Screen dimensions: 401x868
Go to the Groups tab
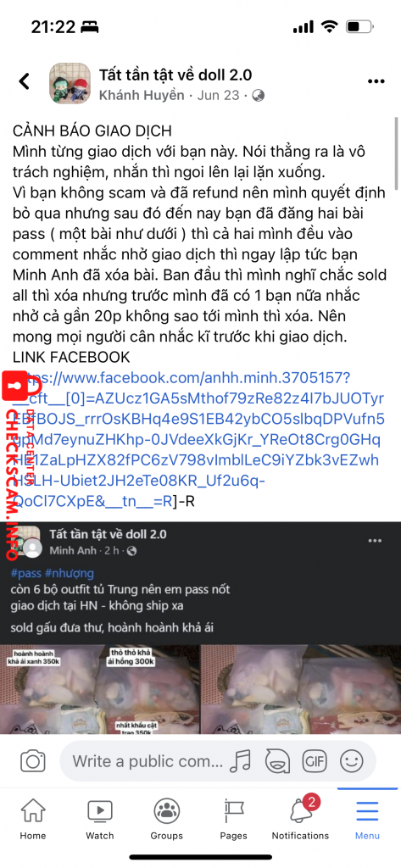166,820
